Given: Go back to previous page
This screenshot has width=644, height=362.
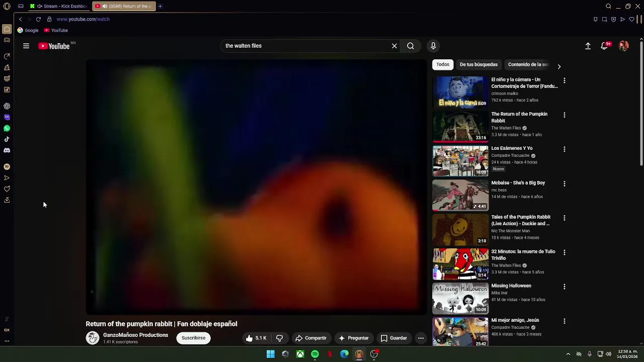Looking at the screenshot, I should (20, 19).
